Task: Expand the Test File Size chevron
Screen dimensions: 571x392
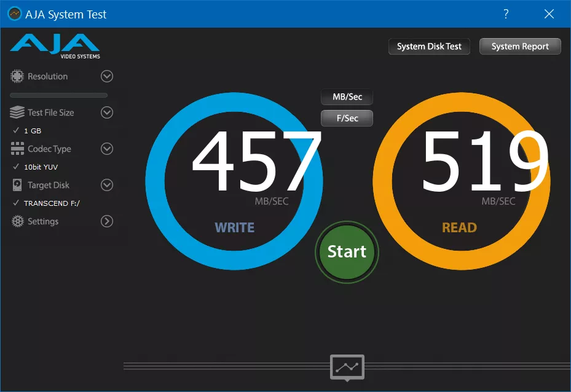Action: point(107,112)
